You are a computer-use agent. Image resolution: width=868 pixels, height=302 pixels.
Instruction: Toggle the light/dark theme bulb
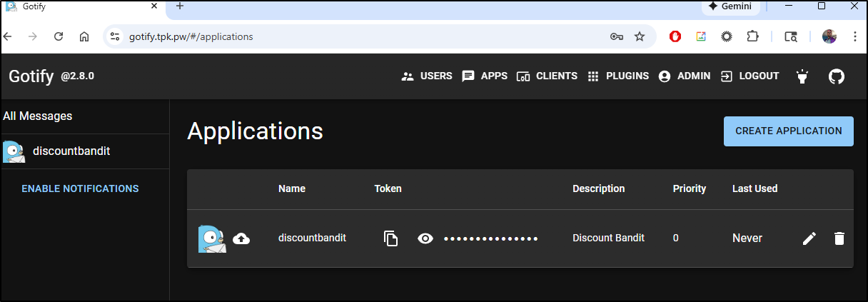pos(803,76)
